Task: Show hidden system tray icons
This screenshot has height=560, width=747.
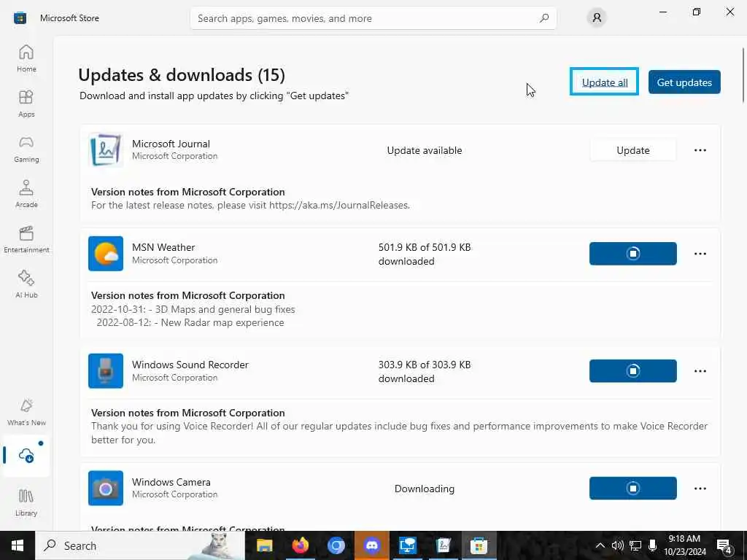Action: pos(600,545)
